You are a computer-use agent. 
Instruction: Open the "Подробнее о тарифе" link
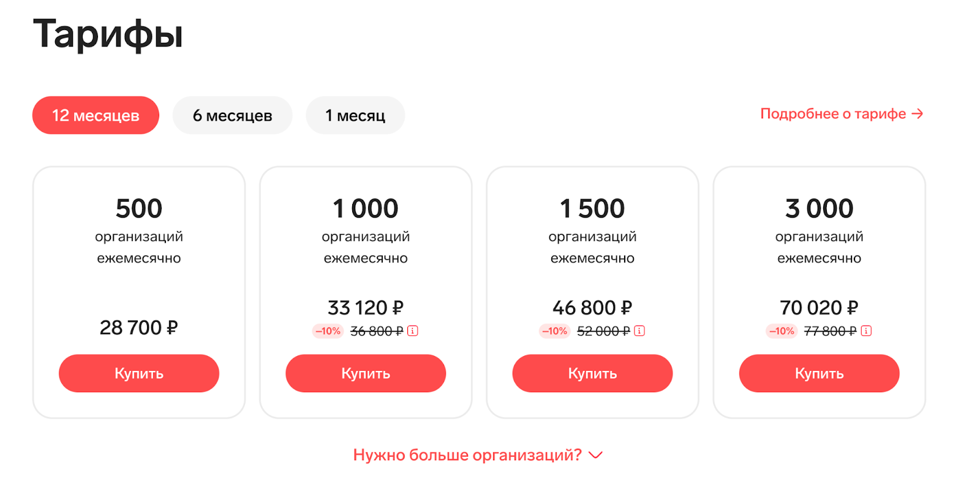click(x=833, y=114)
